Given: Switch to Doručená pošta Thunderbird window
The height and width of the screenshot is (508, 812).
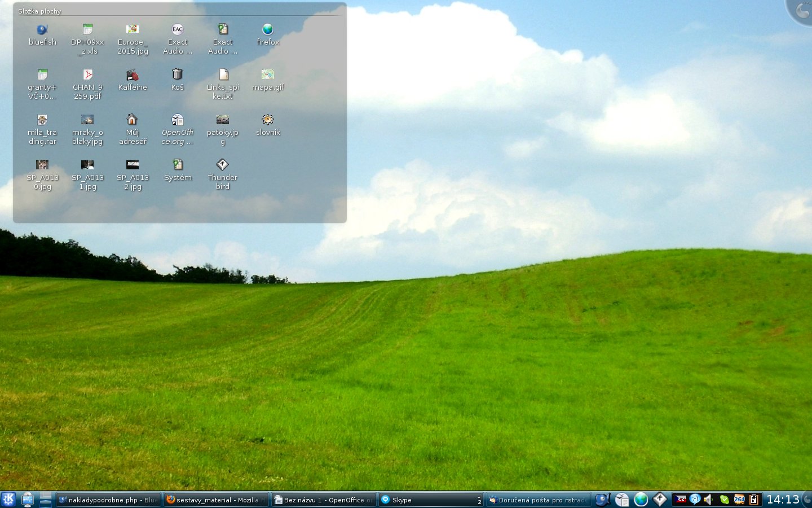Looking at the screenshot, I should [x=538, y=500].
